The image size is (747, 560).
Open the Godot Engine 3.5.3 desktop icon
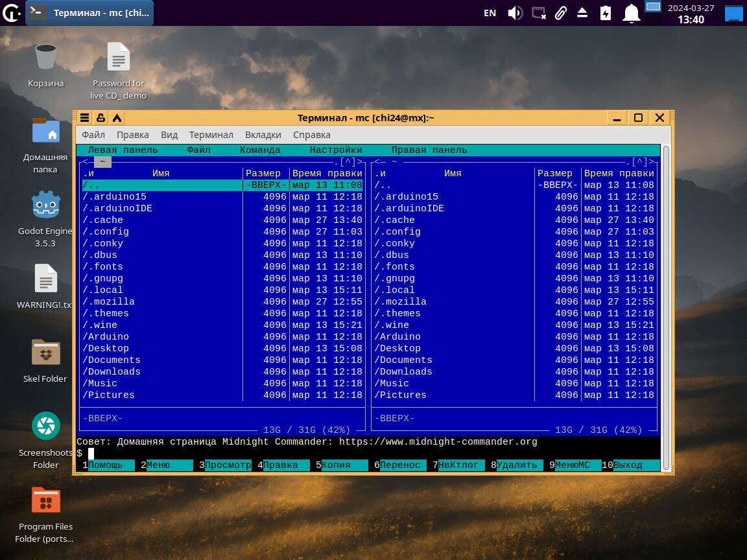click(45, 205)
